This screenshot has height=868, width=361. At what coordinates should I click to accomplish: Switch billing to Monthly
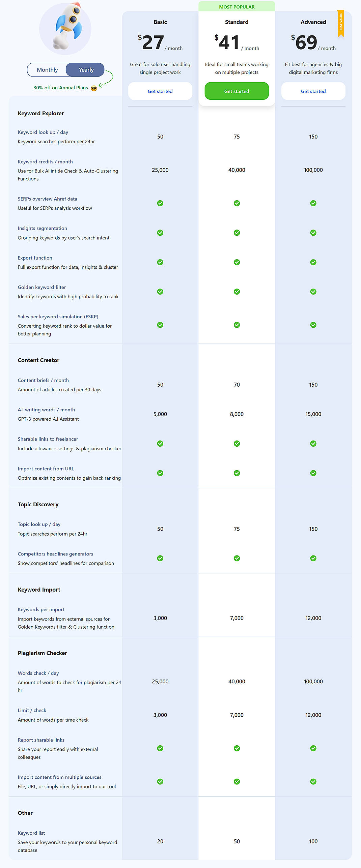point(47,69)
